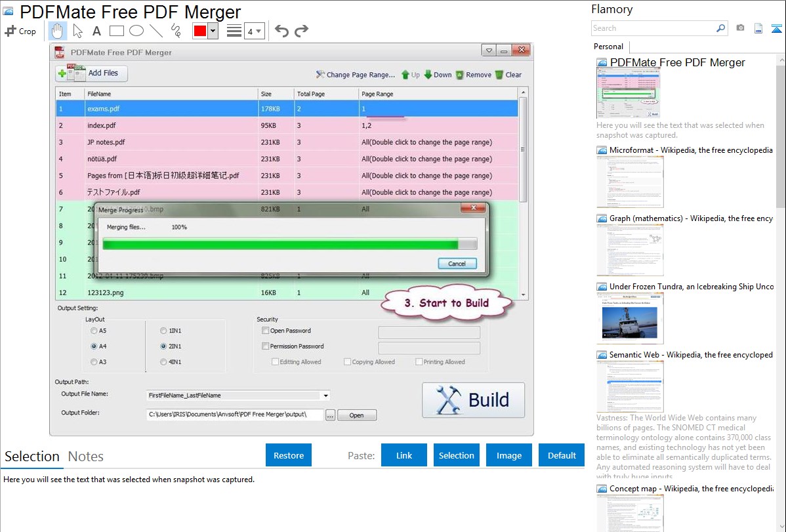Viewport: 786px width, 532px height.
Task: Focus the Flamory Search field
Action: pos(653,28)
